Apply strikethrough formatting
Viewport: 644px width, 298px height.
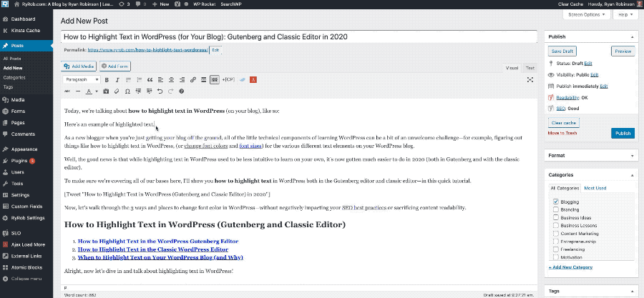pos(67,91)
